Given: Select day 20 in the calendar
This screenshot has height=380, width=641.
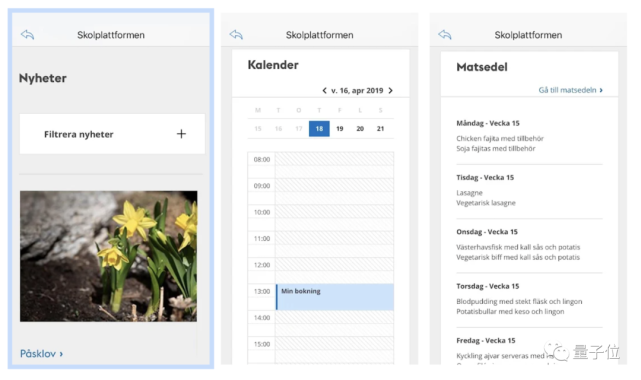Looking at the screenshot, I should (x=360, y=129).
